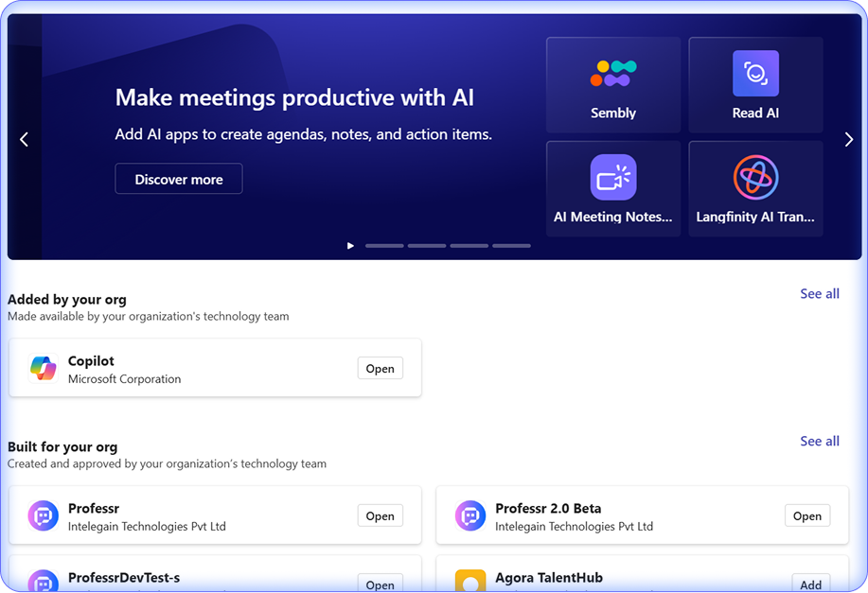Go to the next carousel slide

point(848,140)
